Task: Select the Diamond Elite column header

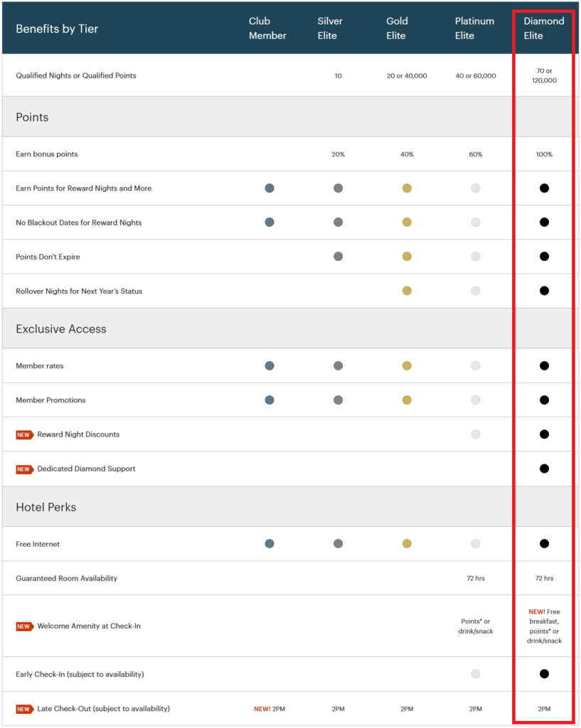Action: 544,28
